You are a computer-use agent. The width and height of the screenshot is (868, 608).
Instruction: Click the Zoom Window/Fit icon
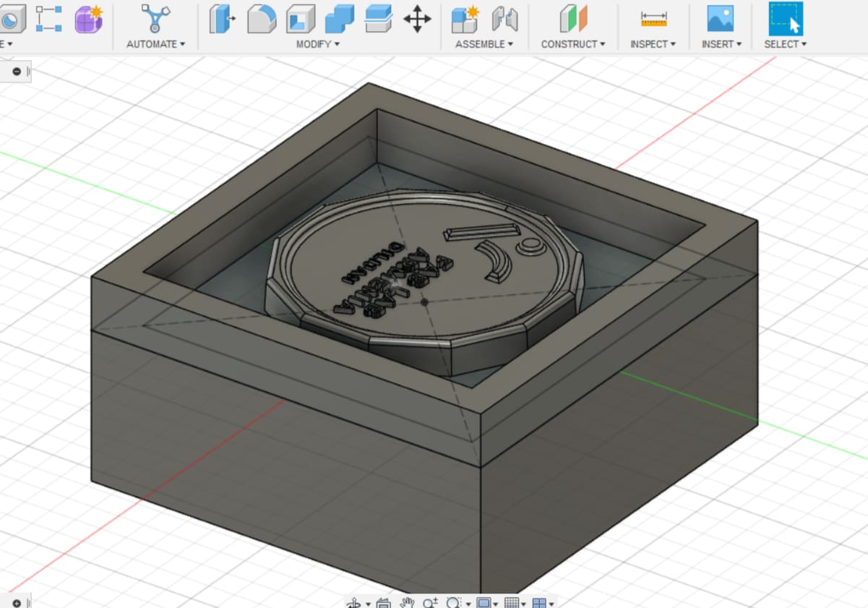(x=454, y=603)
